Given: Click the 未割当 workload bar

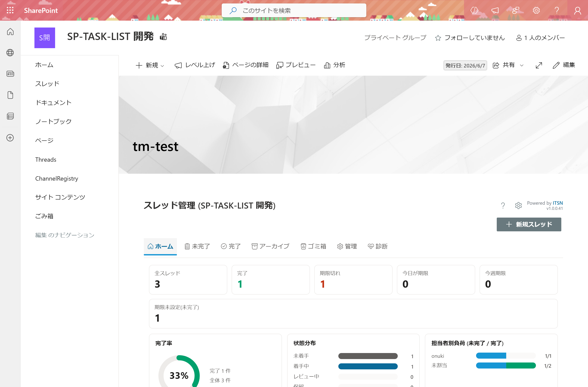Looking at the screenshot, I should coord(506,365).
